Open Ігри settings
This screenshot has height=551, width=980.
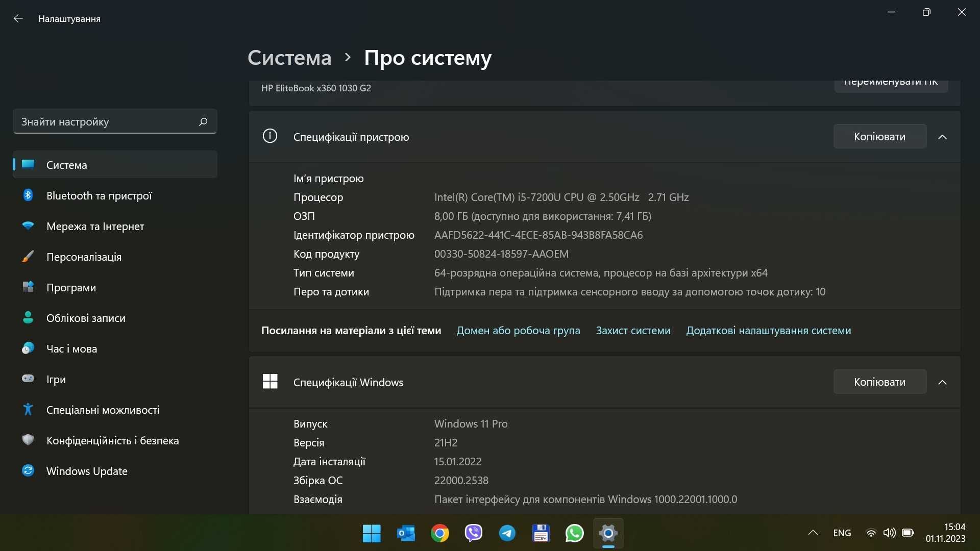click(115, 379)
